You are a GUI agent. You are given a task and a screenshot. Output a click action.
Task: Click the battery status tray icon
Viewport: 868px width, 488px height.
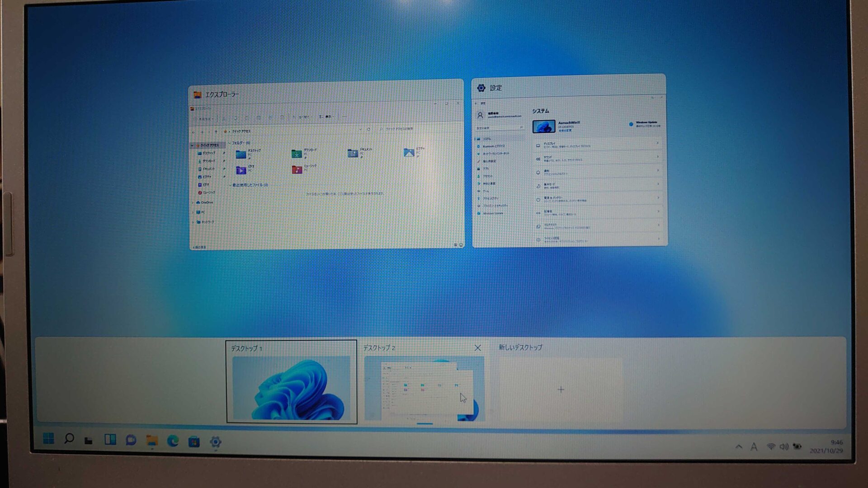point(797,446)
